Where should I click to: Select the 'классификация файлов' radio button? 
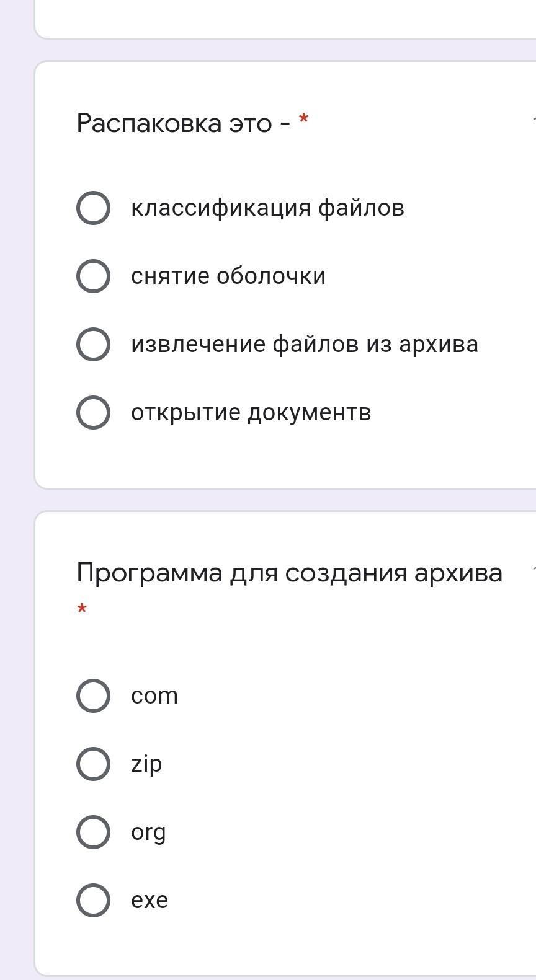click(x=93, y=208)
